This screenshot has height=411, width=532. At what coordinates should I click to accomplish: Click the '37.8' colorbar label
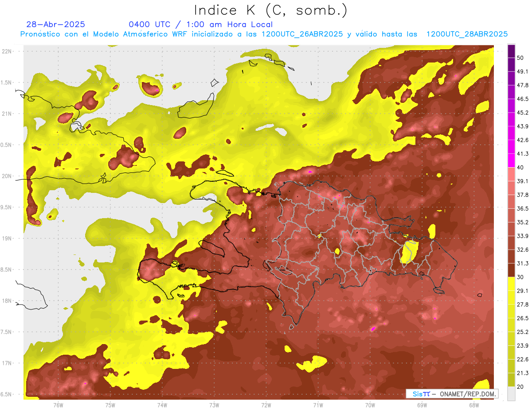523,195
